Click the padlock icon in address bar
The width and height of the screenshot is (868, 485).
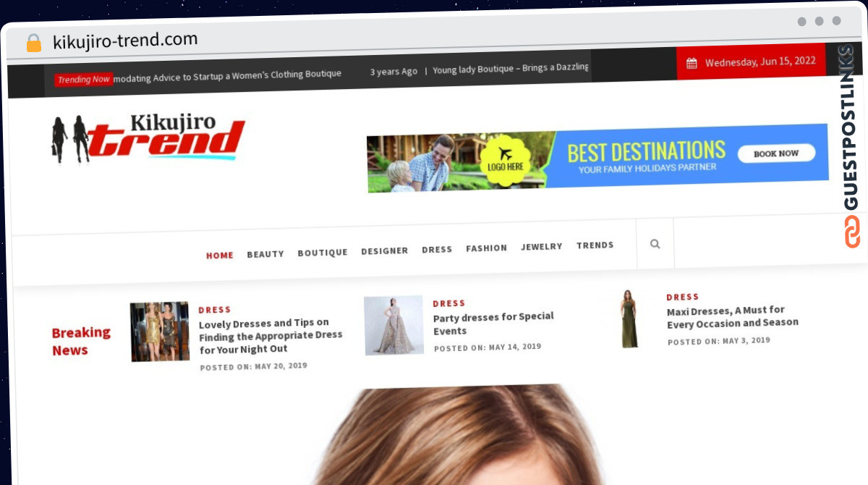coord(33,43)
